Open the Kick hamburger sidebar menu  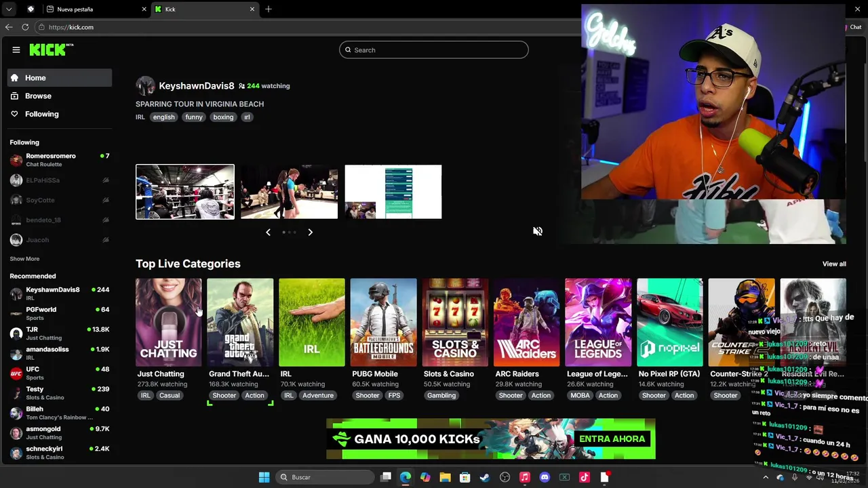16,49
